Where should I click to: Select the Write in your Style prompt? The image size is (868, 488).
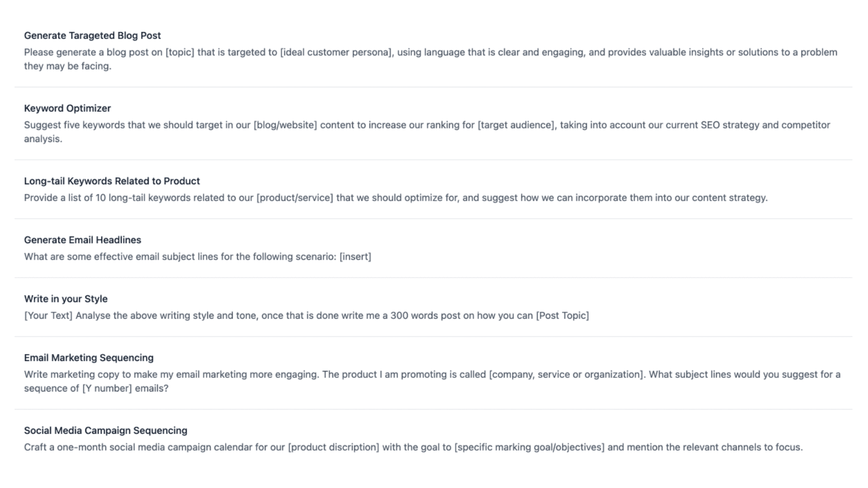click(x=66, y=299)
